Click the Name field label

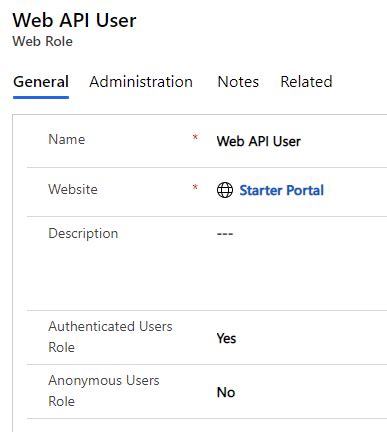[x=67, y=139]
